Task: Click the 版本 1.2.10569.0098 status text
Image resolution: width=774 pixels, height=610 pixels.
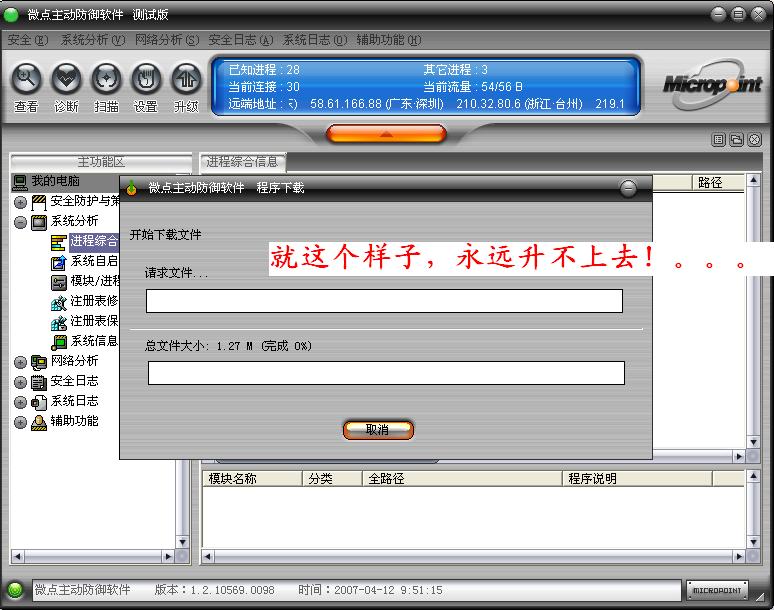Action: (214, 590)
